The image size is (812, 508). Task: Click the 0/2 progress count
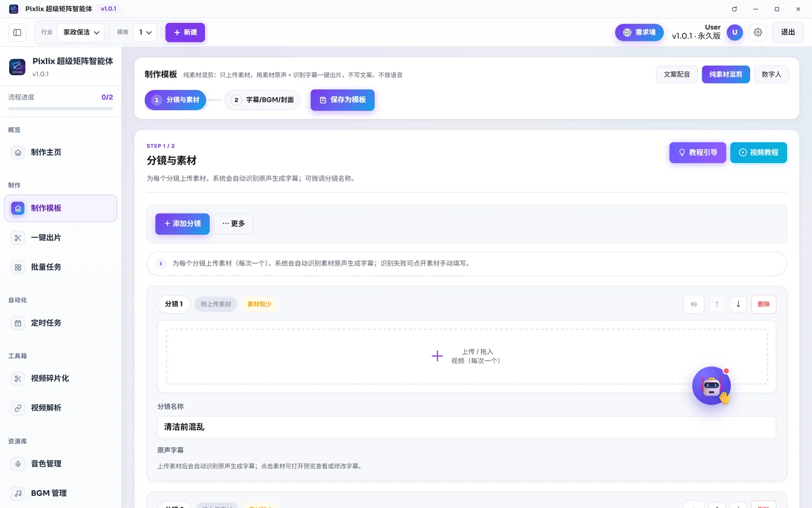pyautogui.click(x=107, y=97)
